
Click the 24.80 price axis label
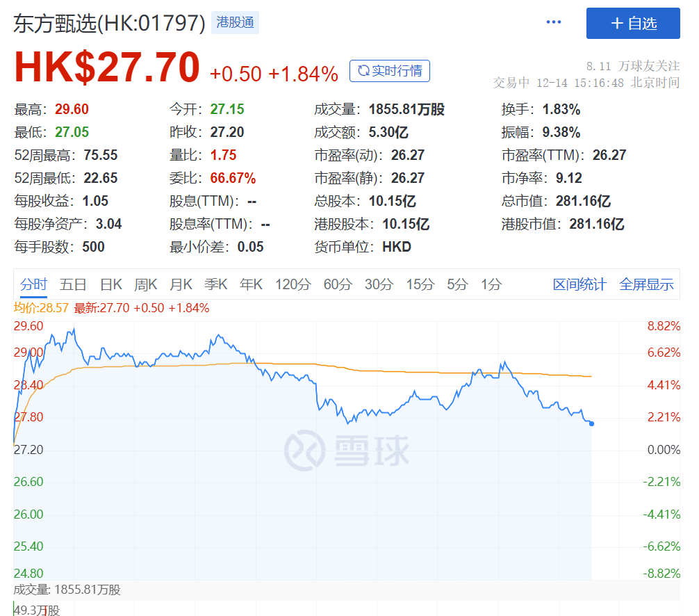pyautogui.click(x=28, y=573)
